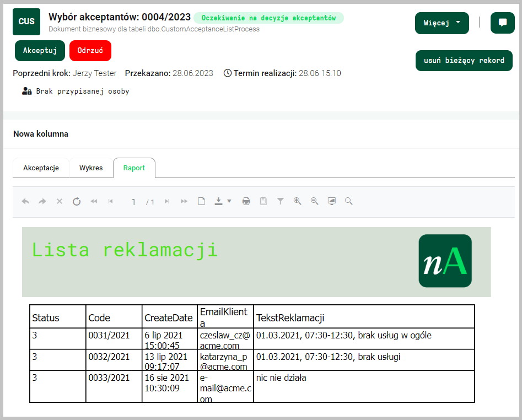
Task: Click the Nowa kolumna heading
Action: point(41,134)
